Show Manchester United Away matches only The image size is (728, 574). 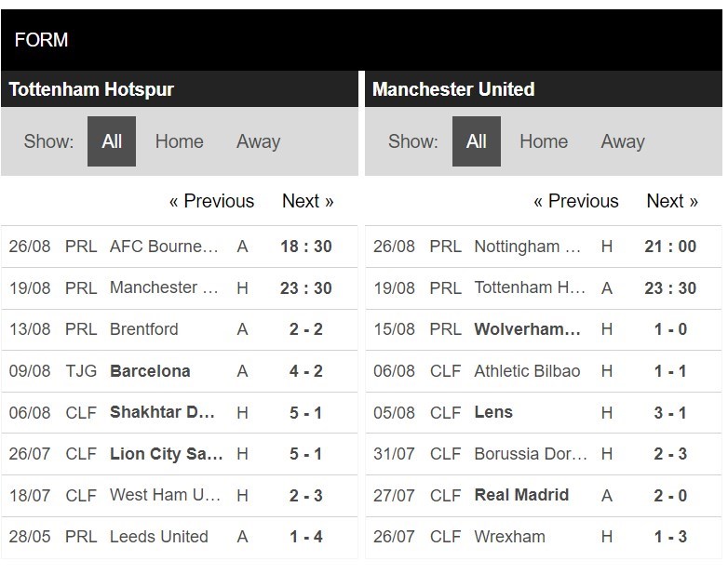tap(623, 141)
